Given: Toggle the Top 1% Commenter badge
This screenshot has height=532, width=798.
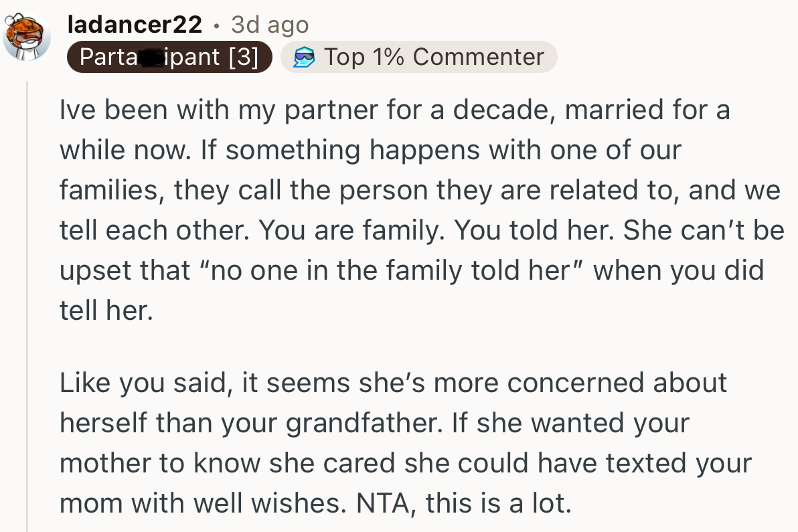Looking at the screenshot, I should pos(418,57).
